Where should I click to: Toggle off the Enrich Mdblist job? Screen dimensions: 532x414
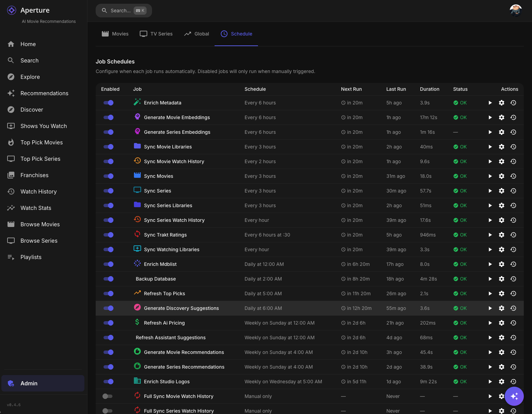(108, 264)
